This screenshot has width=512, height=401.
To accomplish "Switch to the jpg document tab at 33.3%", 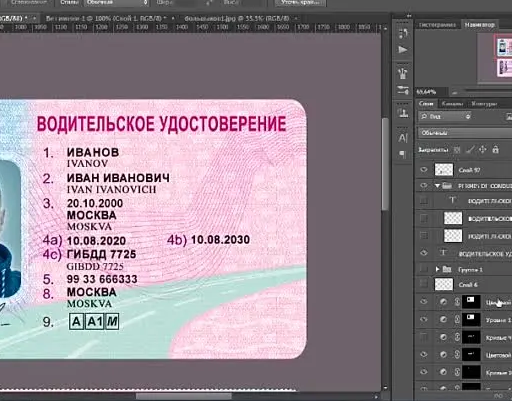I will coord(237,18).
